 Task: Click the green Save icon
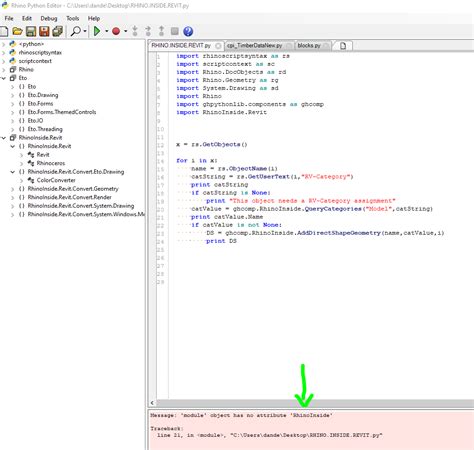click(x=31, y=31)
